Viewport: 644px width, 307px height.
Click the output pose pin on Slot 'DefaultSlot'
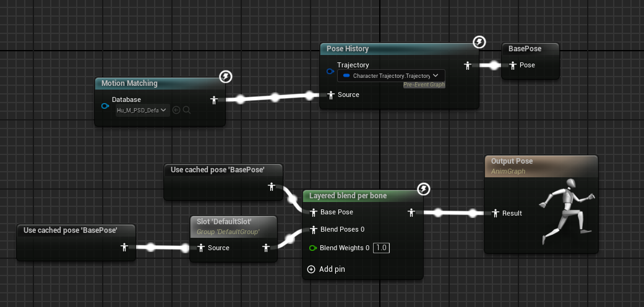click(x=266, y=248)
